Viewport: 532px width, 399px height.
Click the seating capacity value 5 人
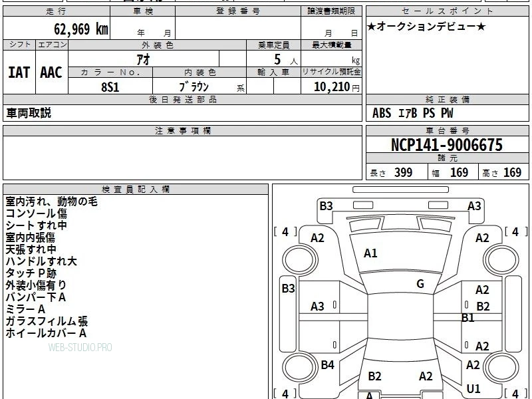286,60
